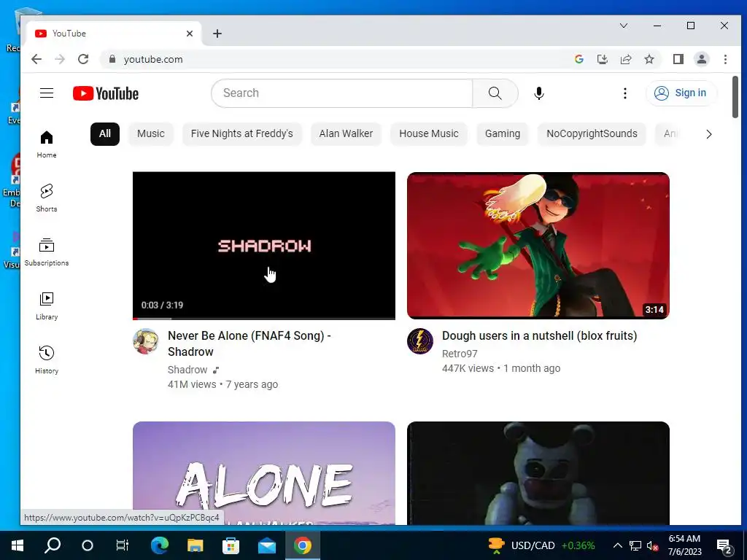Open the USD/CAD taskbar widget
The image size is (747, 560).
[542, 545]
